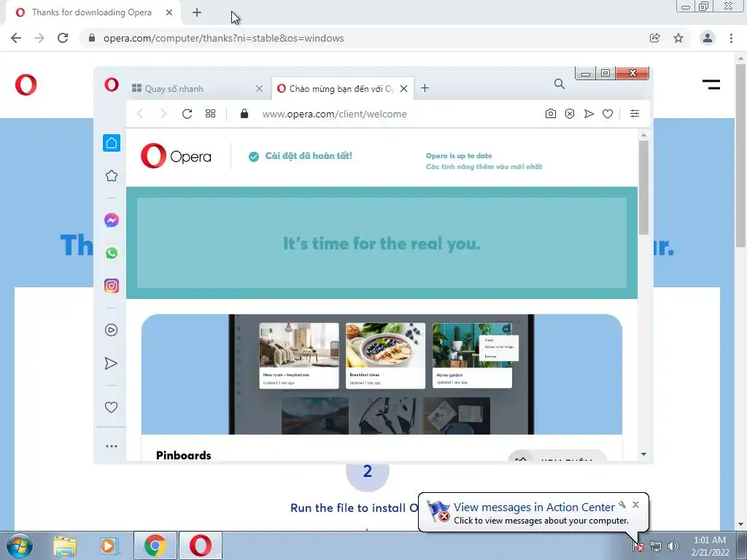
Task: Open Pinboards preview thumbnail image
Action: click(382, 374)
